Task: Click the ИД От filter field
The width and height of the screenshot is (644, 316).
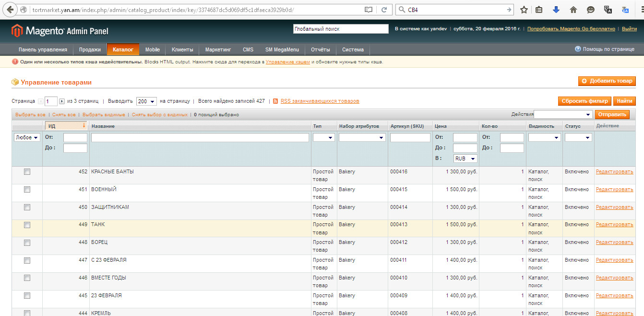Action: (x=75, y=137)
